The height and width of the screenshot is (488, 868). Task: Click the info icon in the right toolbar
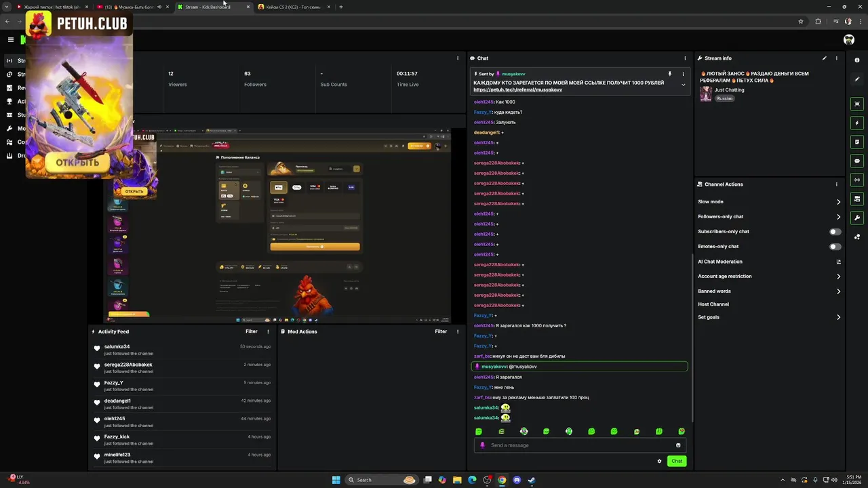[x=857, y=59]
